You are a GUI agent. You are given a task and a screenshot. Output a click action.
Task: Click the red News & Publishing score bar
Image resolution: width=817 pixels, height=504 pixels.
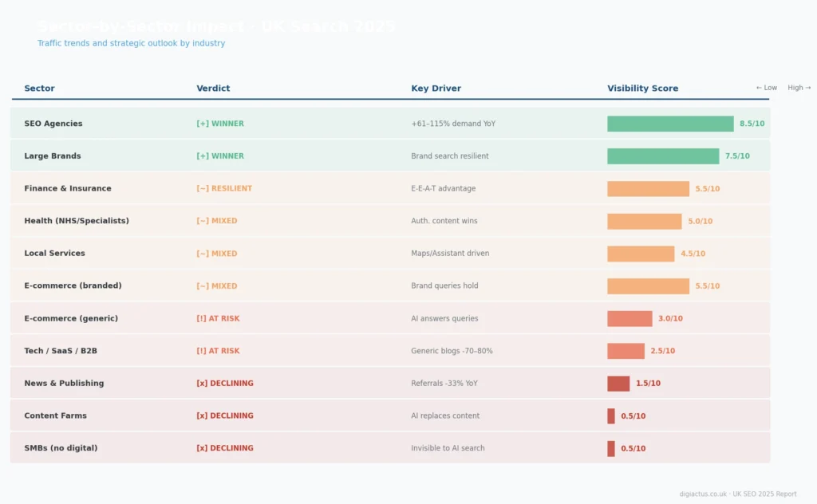pyautogui.click(x=618, y=384)
